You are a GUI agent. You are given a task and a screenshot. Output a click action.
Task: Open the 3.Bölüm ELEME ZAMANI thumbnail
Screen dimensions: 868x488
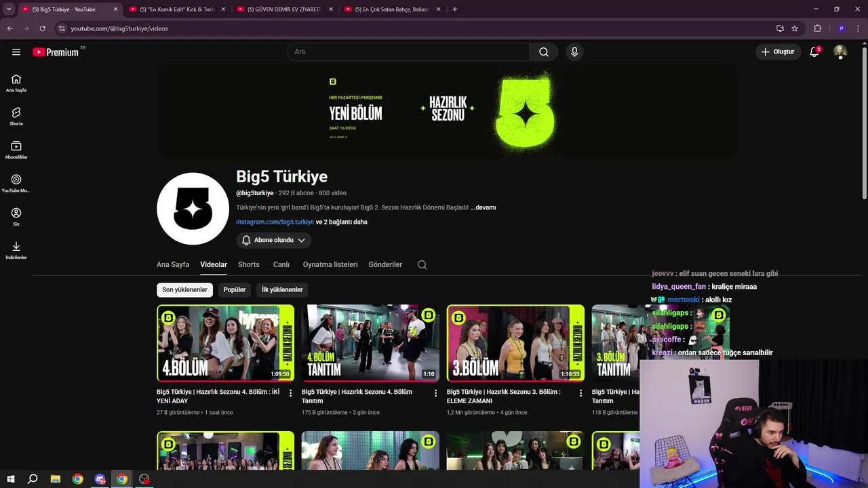tap(515, 343)
